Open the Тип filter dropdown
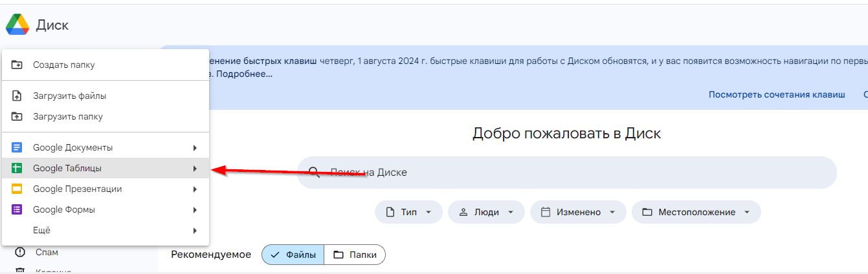The image size is (868, 274). pyautogui.click(x=408, y=212)
